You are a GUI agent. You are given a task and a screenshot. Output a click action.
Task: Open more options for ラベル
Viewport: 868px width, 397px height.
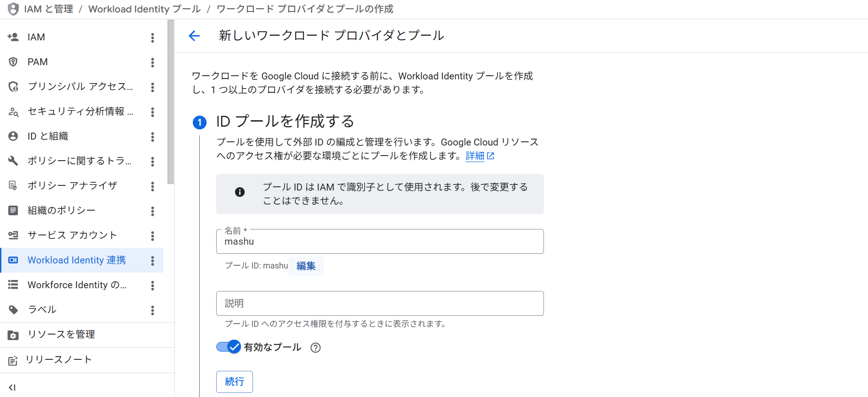pos(153,310)
